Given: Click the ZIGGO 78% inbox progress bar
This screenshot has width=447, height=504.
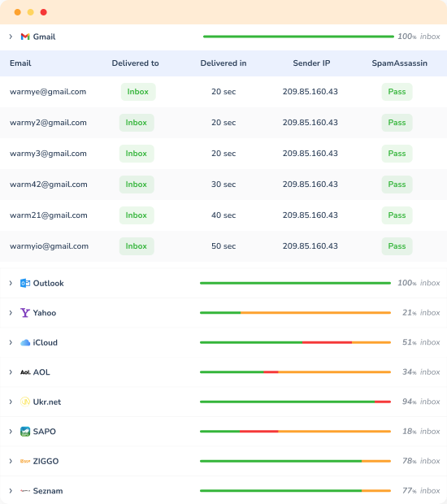Looking at the screenshot, I should pos(295,461).
